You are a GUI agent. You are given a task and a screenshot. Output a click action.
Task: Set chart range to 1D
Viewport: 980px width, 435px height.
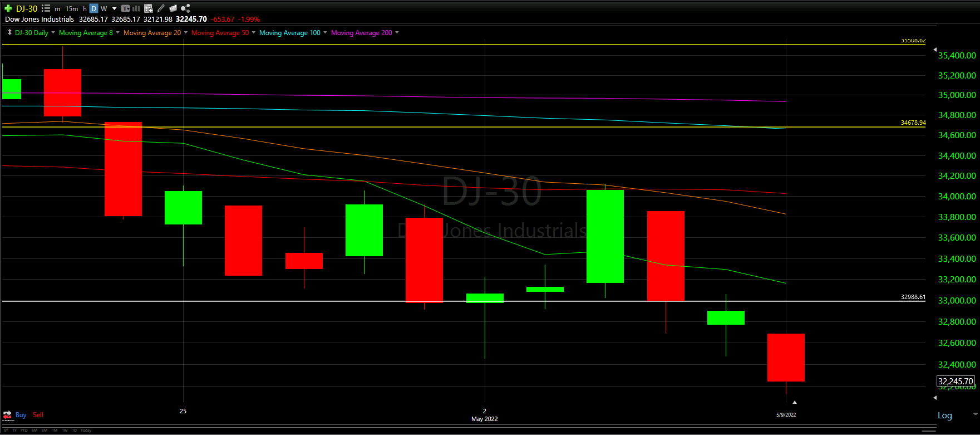click(x=75, y=430)
